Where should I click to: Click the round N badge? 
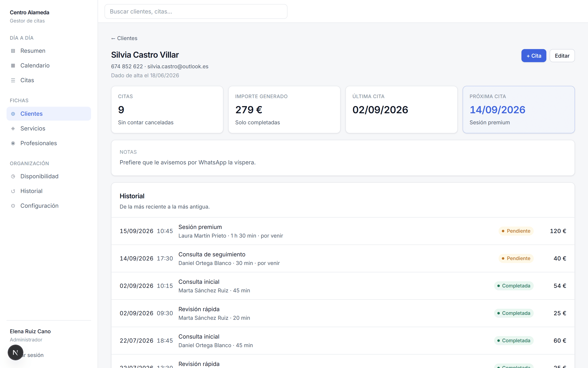click(x=15, y=352)
